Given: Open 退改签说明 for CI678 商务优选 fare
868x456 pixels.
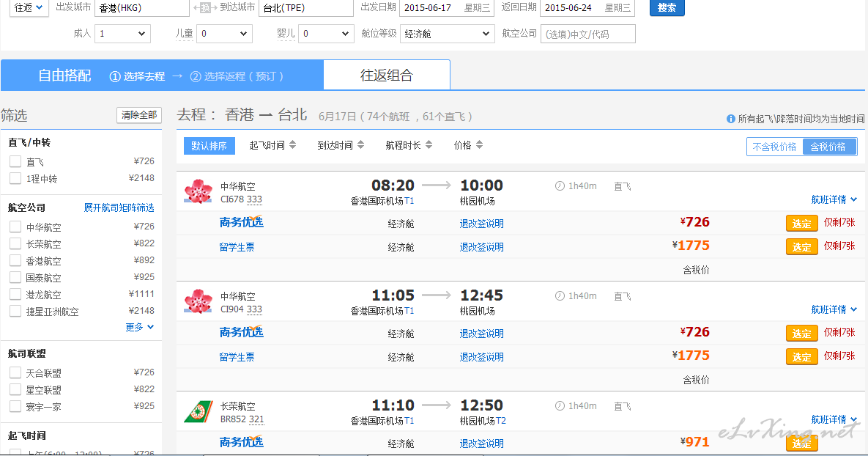Looking at the screenshot, I should pyautogui.click(x=481, y=224).
